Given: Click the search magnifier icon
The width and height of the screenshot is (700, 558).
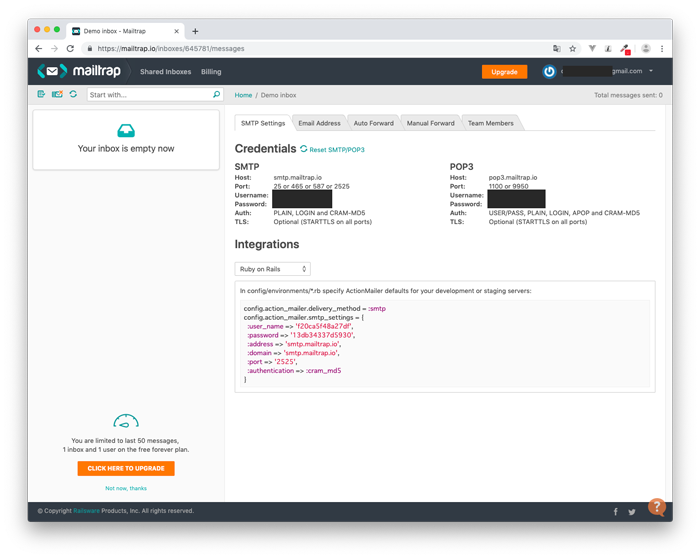Looking at the screenshot, I should point(217,94).
